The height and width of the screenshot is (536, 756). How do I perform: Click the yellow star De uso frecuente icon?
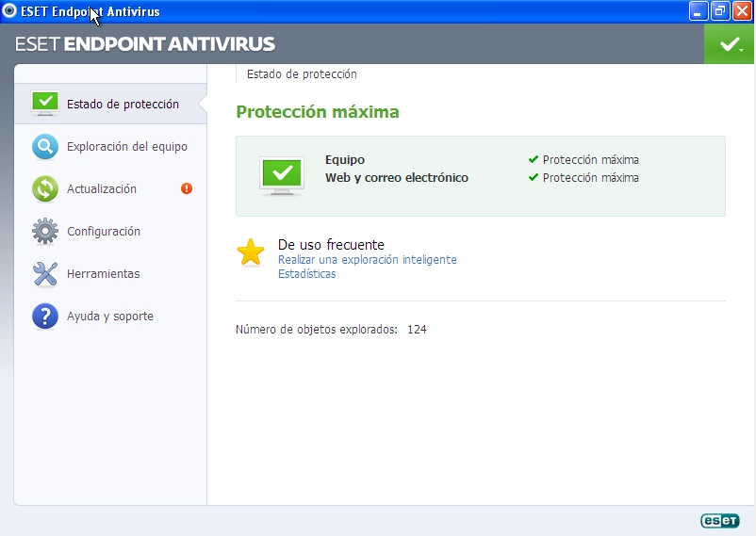point(251,252)
